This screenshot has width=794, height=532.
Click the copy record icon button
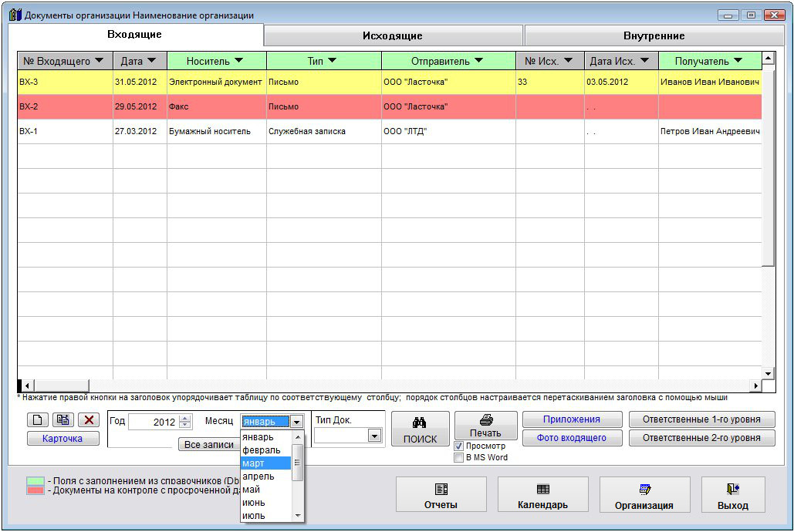pos(63,419)
